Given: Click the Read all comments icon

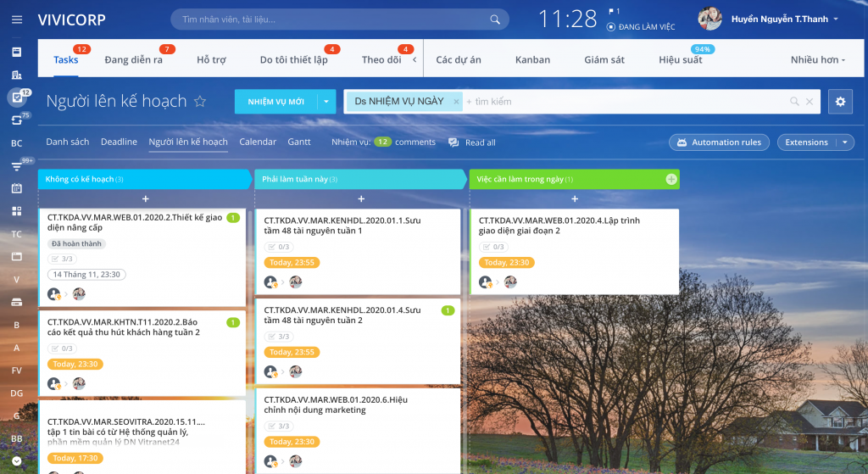Looking at the screenshot, I should pos(453,142).
